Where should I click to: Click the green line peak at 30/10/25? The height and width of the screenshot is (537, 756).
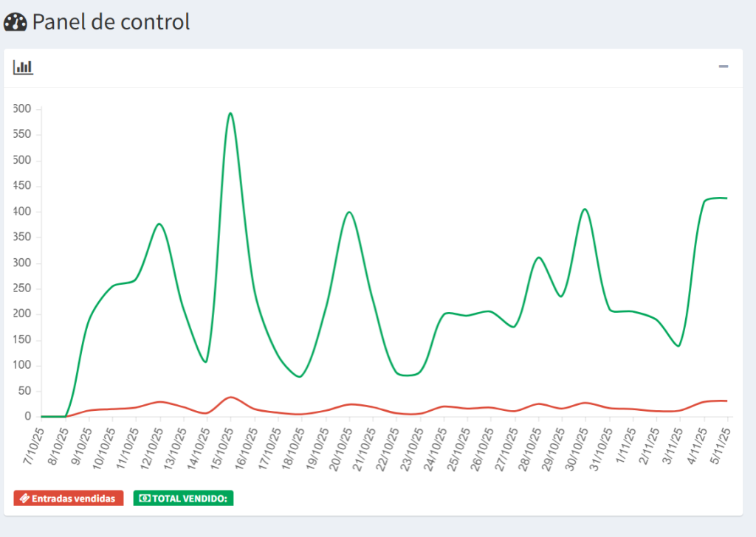tap(585, 209)
